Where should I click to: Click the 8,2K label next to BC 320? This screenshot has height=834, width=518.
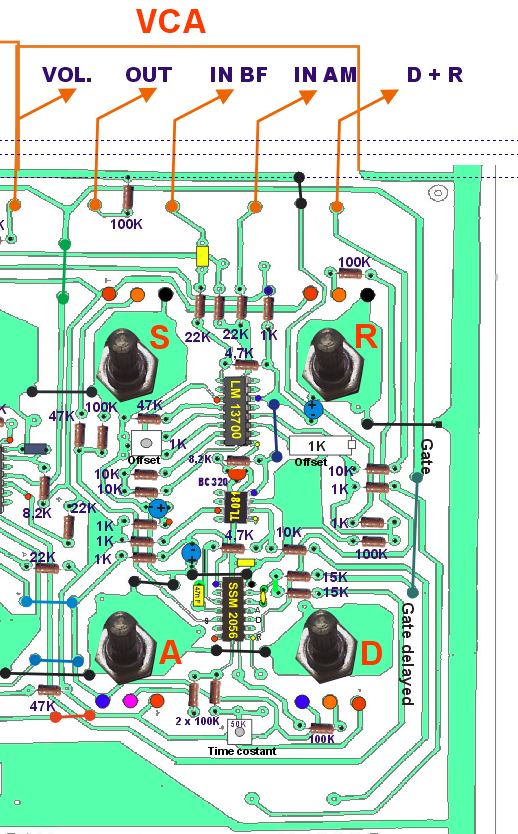[200, 459]
